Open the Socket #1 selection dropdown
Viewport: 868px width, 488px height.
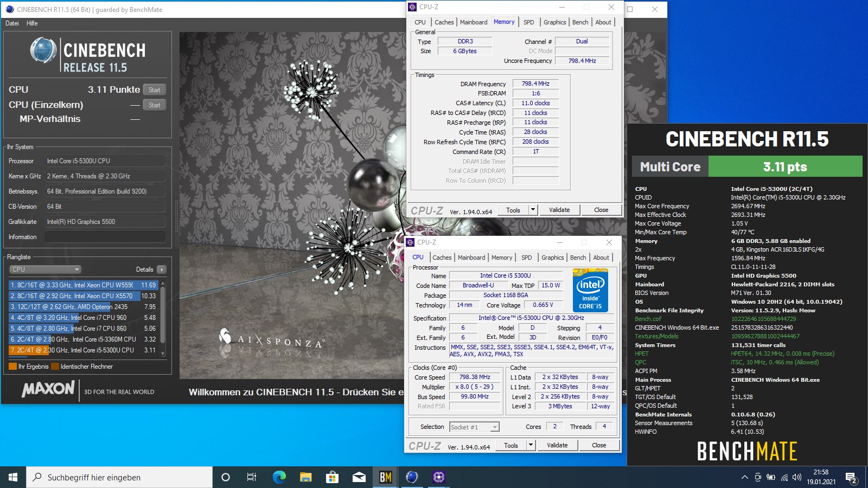pyautogui.click(x=474, y=427)
